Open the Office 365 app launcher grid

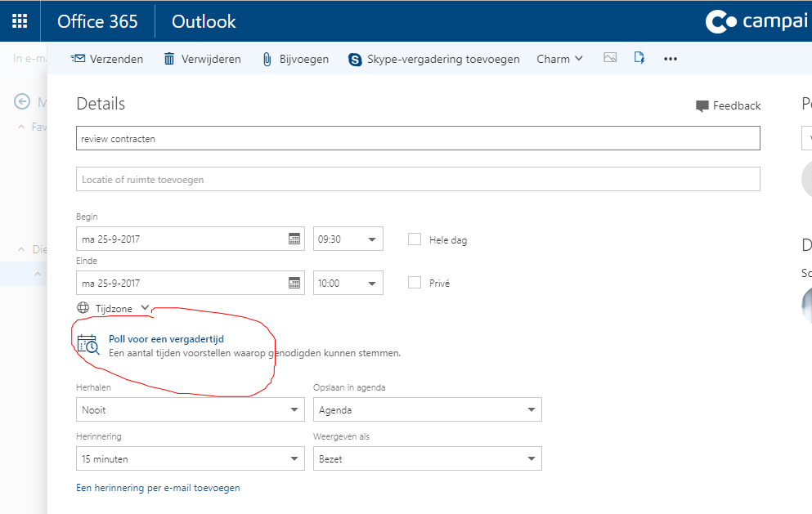[19, 20]
